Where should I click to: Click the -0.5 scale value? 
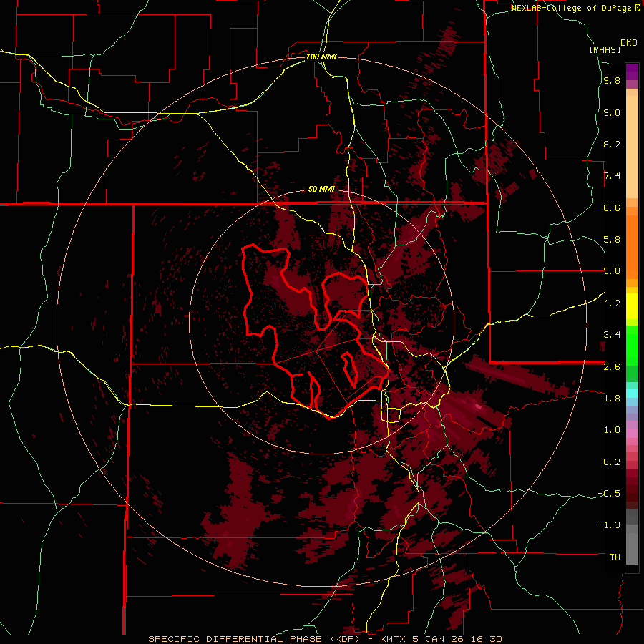coord(609,493)
